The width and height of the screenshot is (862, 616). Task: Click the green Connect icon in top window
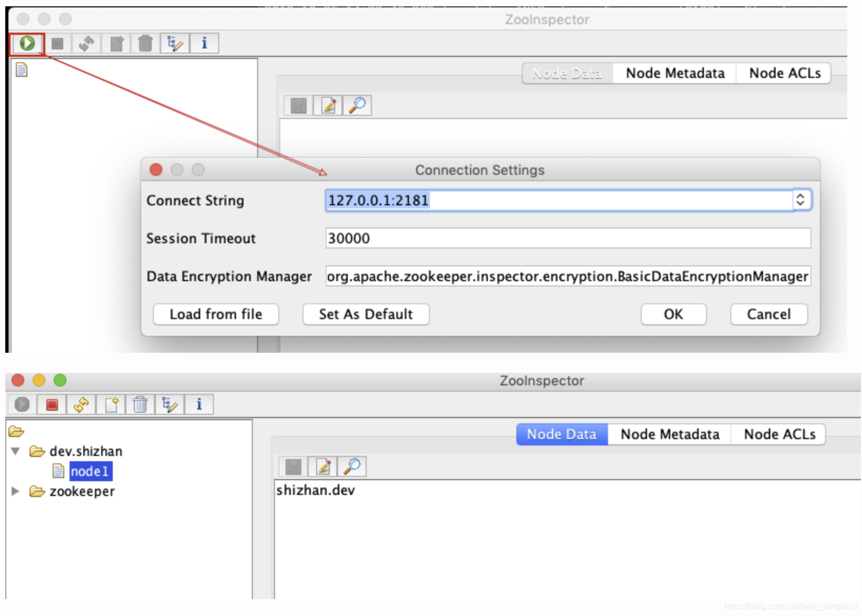point(27,43)
